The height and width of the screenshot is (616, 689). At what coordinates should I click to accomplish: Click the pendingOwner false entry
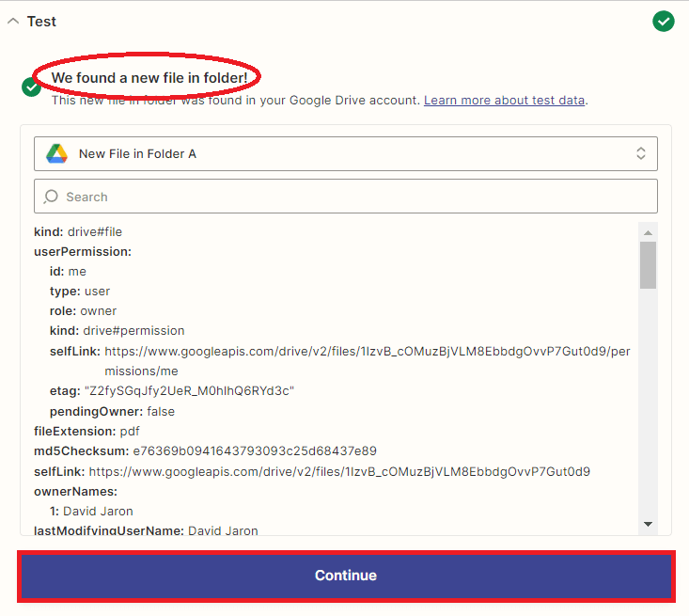(x=112, y=411)
